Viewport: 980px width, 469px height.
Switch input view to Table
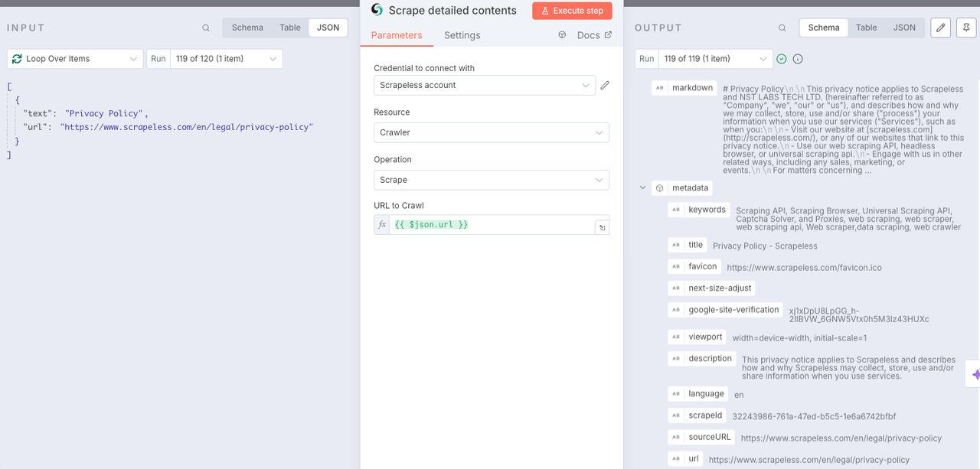pos(290,28)
